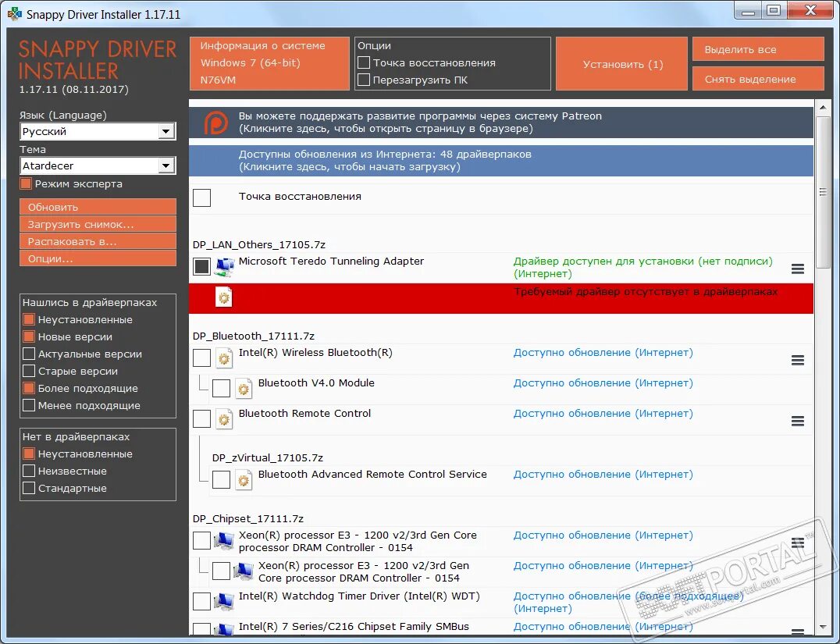Enable the Менее подходящие filter
Viewport: 840px width, 644px height.
pos(29,406)
